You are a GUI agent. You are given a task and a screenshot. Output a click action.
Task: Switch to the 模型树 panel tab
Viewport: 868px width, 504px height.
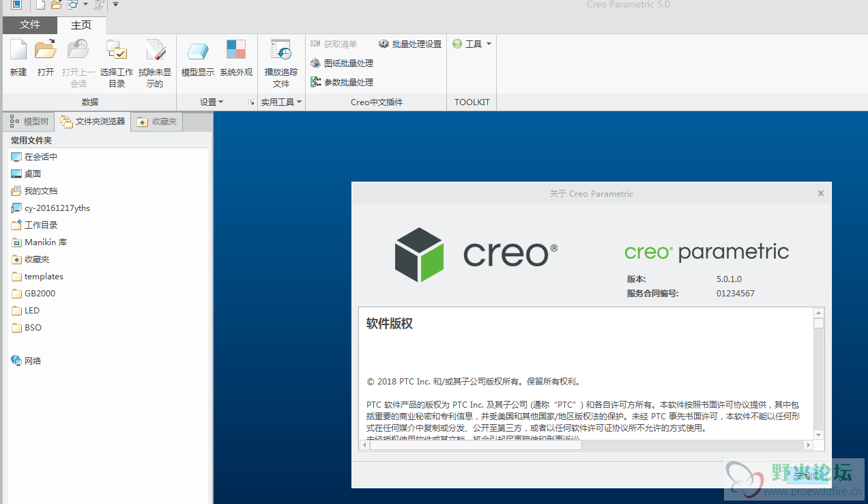click(x=29, y=122)
